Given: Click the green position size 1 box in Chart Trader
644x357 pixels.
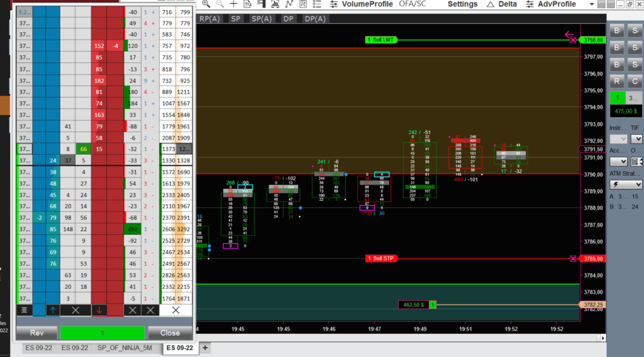Looking at the screenshot, I should [618, 98].
